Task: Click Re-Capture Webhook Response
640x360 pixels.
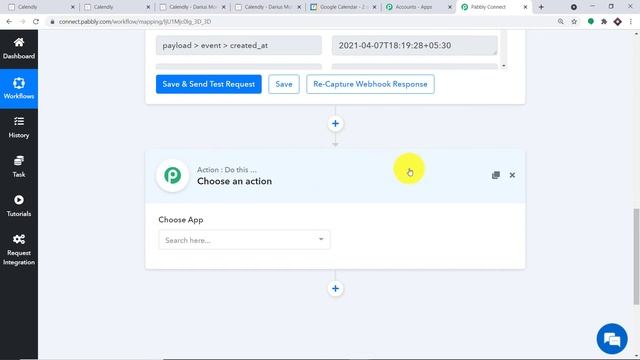Action: (370, 84)
